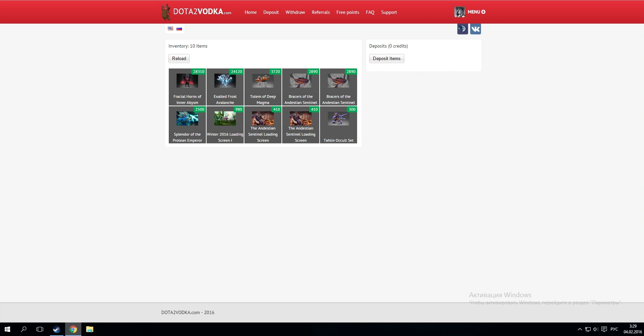Switch to Chrome on the taskbar
The width and height of the screenshot is (644, 336).
[x=73, y=329]
